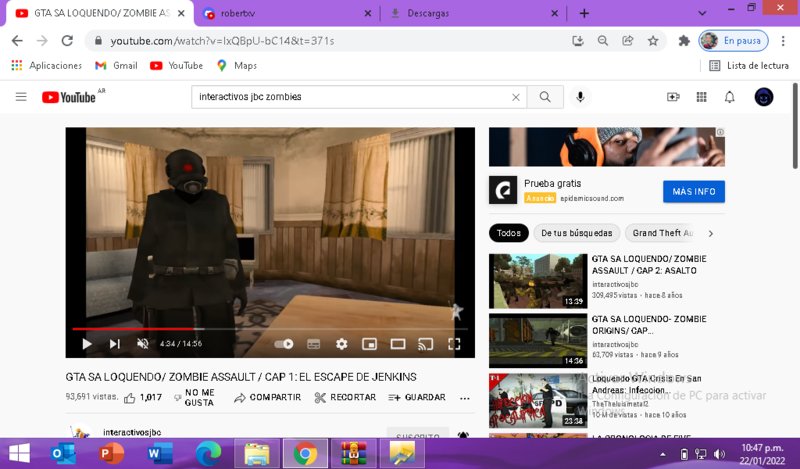The width and height of the screenshot is (800, 469).
Task: Go back with browser back arrow
Action: tap(17, 41)
